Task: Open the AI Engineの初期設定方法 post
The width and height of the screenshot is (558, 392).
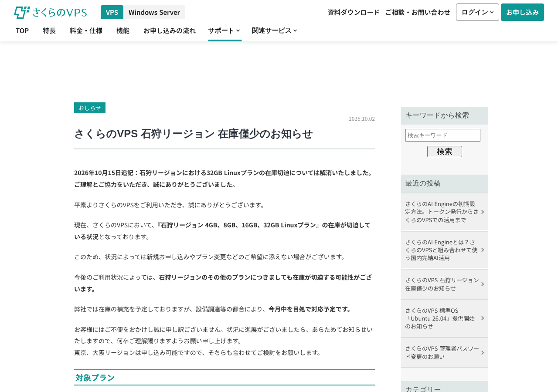Action: [x=445, y=212]
